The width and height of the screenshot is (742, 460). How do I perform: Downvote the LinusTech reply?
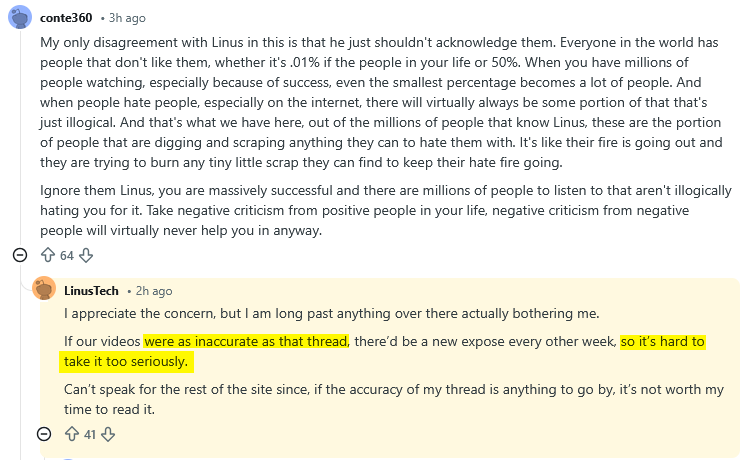pos(108,434)
